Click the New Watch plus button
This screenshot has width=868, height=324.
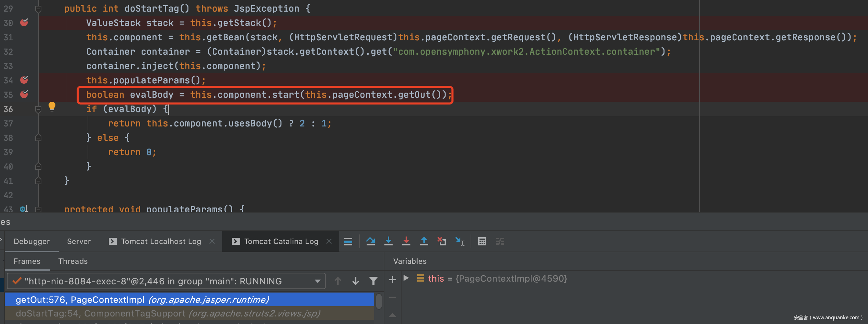pos(393,280)
